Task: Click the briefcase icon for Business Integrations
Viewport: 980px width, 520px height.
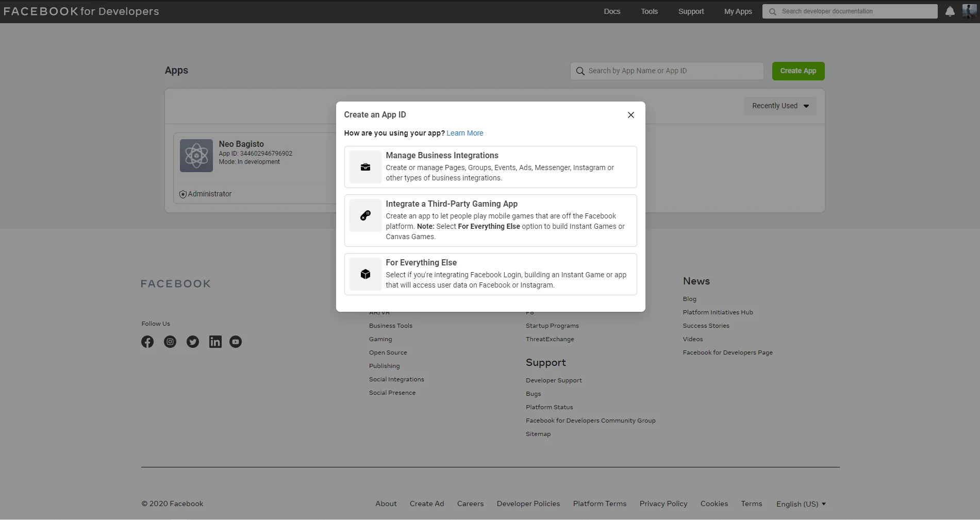Action: (366, 167)
